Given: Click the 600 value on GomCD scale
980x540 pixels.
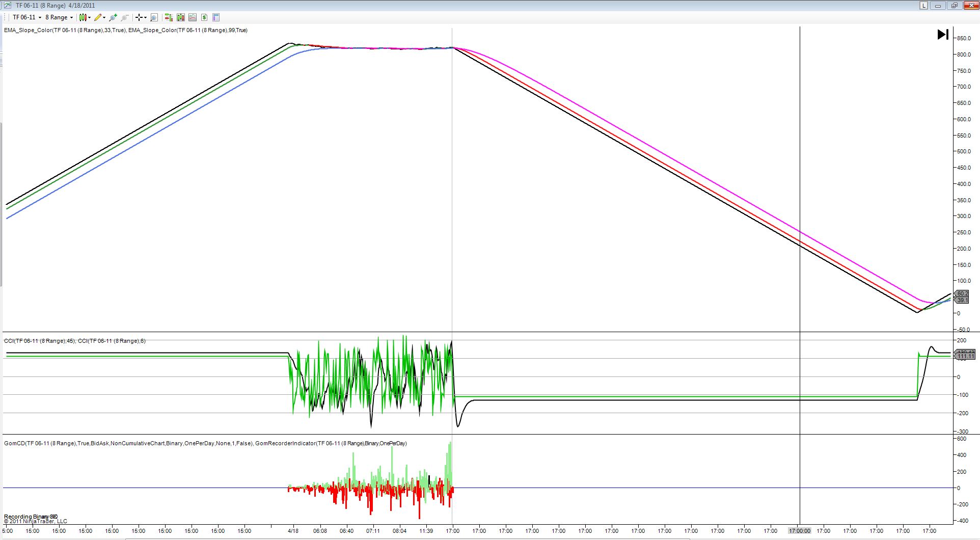Looking at the screenshot, I should point(962,439).
